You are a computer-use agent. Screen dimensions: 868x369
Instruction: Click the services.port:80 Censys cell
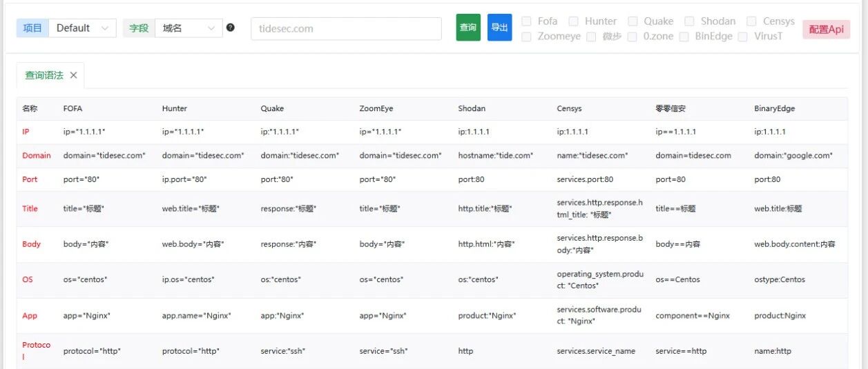point(585,179)
